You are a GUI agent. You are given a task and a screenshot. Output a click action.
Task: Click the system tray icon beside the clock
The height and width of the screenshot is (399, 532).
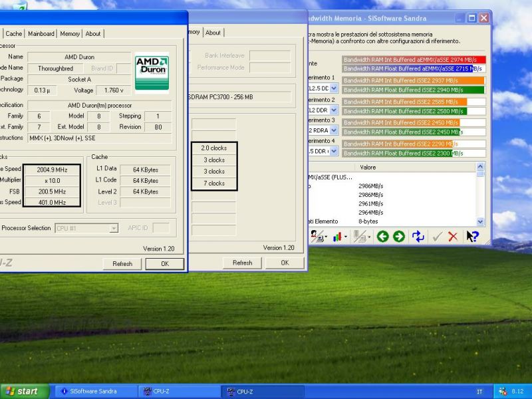coord(503,392)
